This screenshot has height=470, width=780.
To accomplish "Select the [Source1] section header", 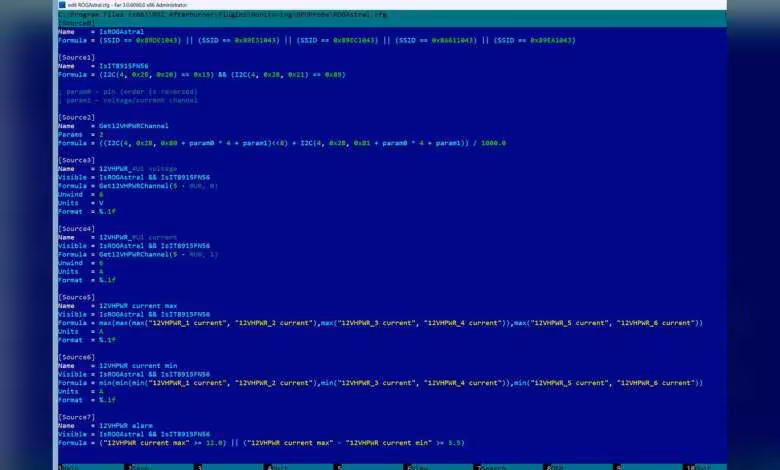I will 76,57.
